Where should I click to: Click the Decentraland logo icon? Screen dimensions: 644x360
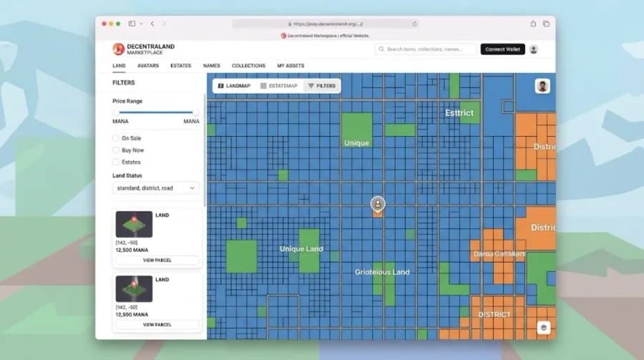118,49
